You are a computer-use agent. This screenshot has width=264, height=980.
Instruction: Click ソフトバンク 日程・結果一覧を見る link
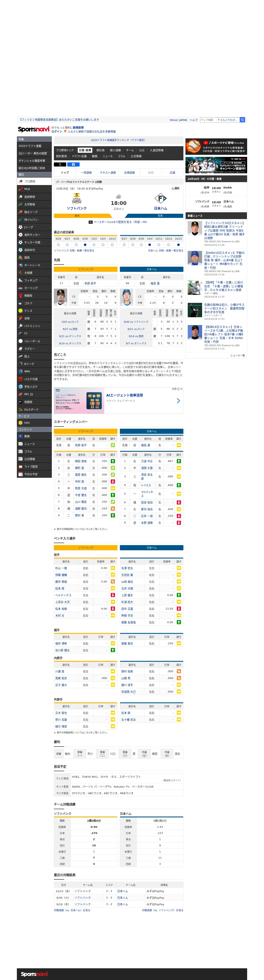click(x=74, y=251)
